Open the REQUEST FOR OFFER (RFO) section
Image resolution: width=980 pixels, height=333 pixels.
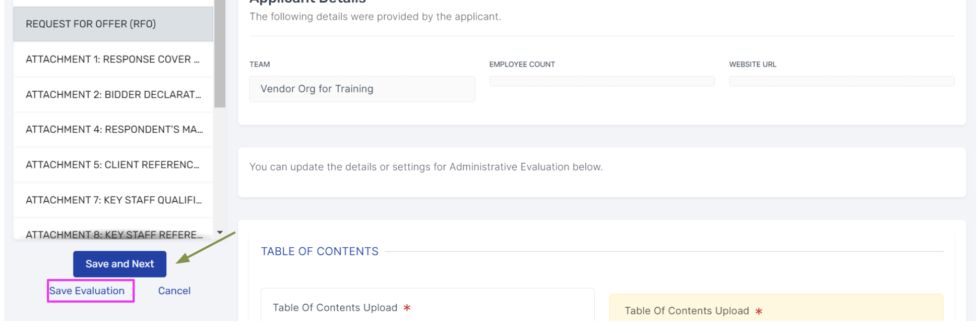(x=113, y=24)
